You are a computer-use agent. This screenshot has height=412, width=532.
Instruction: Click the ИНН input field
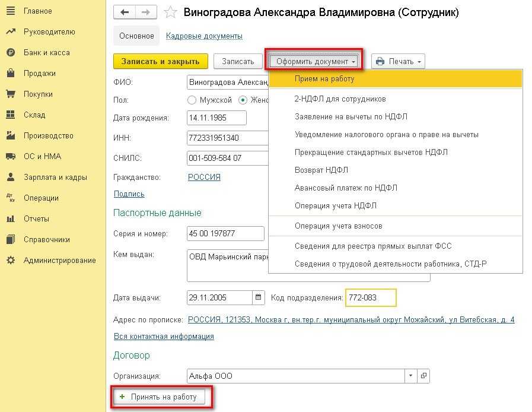click(x=228, y=138)
